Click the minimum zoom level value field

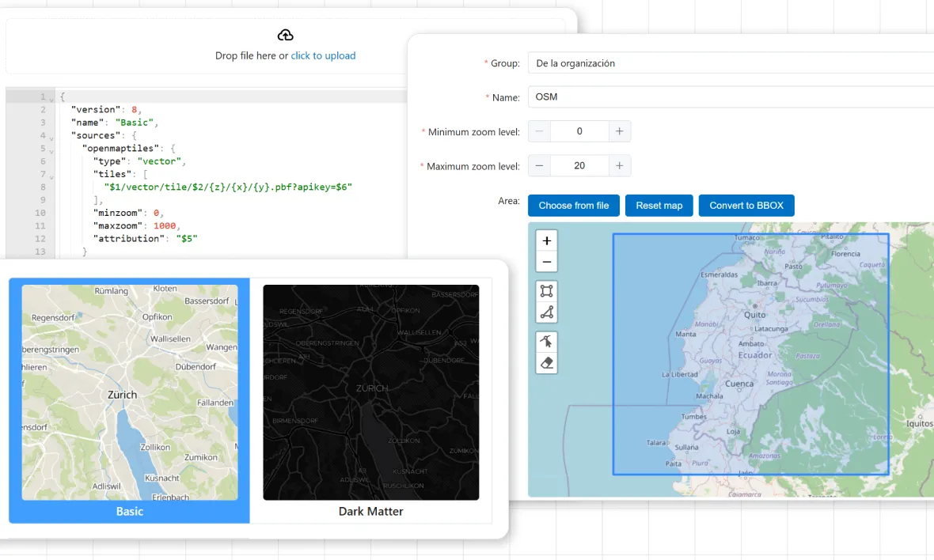[x=579, y=131]
